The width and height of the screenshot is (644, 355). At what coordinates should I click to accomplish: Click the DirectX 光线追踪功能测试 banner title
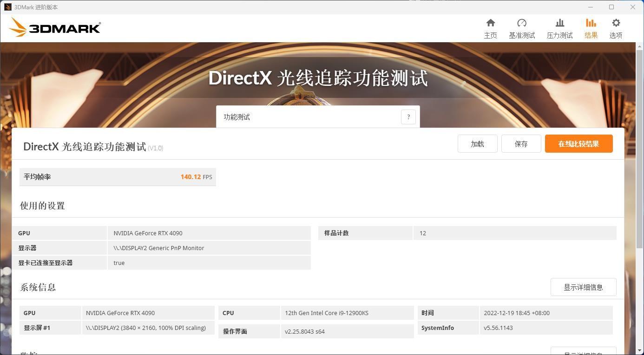click(318, 78)
